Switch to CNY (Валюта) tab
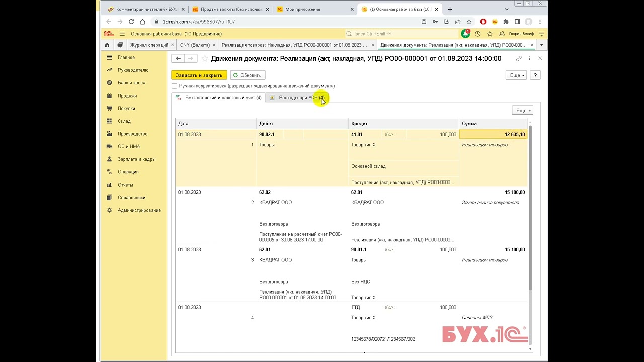This screenshot has width=644, height=362. click(x=195, y=45)
